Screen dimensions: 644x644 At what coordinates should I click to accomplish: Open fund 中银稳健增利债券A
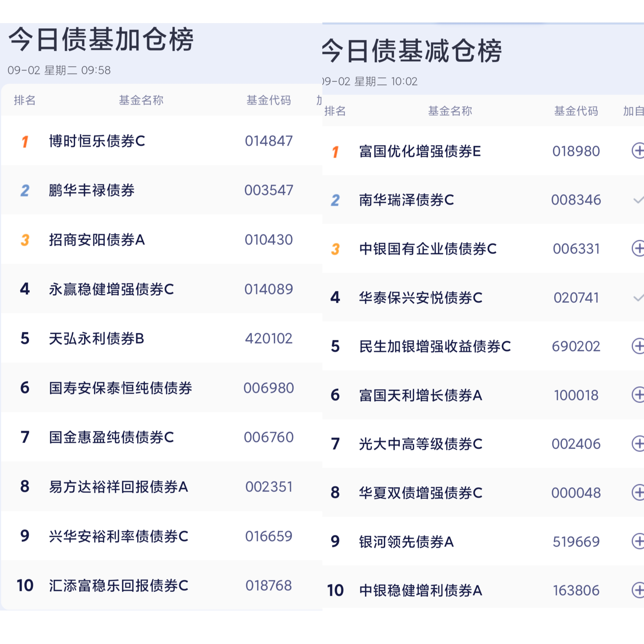[421, 590]
